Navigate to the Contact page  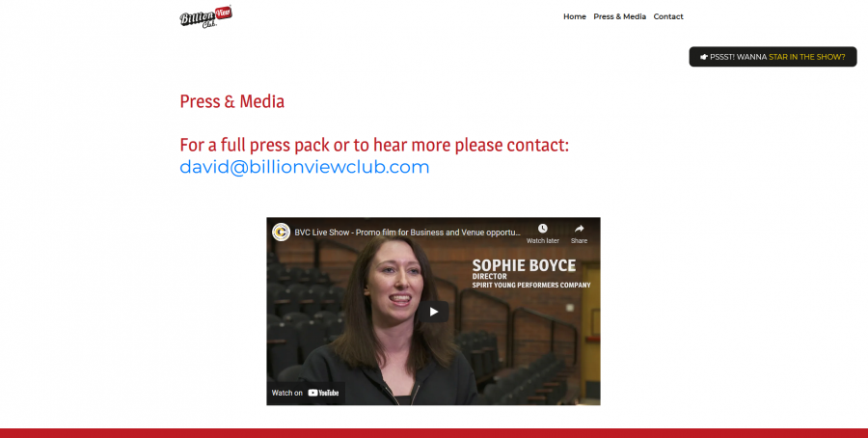pos(667,16)
